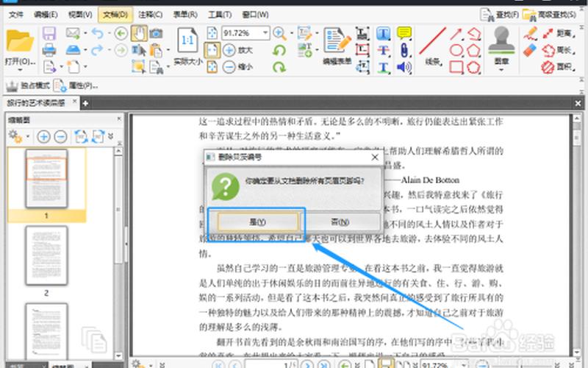
Task: Select the Rectangle shape tool
Action: (456, 67)
